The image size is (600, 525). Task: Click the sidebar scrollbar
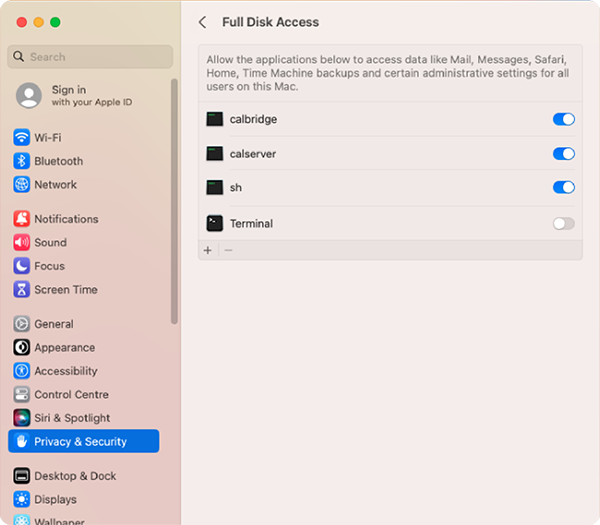point(175,200)
